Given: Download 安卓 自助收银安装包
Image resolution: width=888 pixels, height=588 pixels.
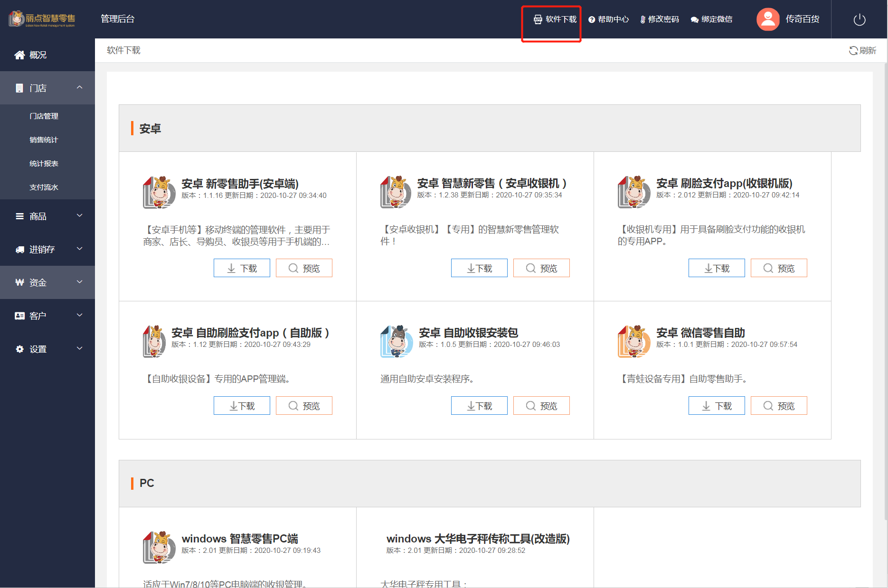Looking at the screenshot, I should coord(479,406).
